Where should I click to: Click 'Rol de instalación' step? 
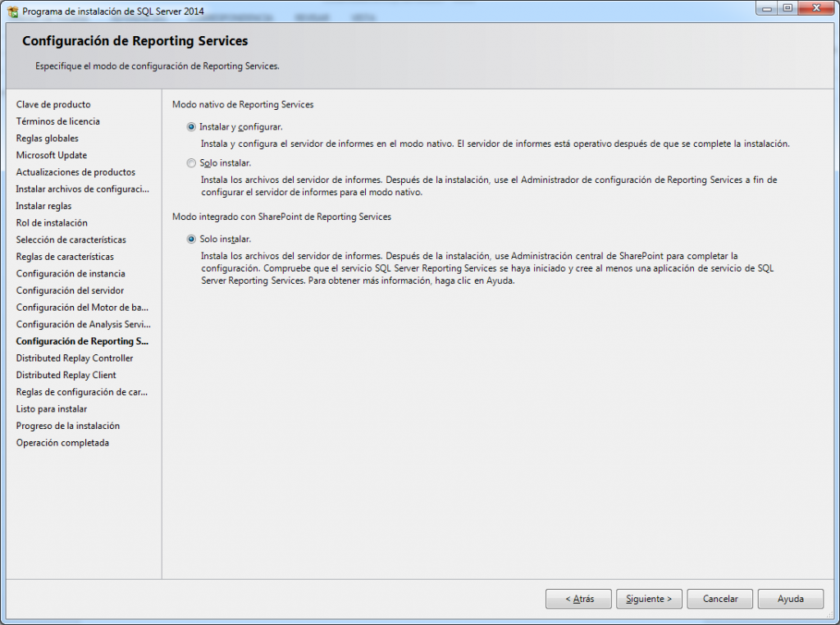tap(52, 223)
